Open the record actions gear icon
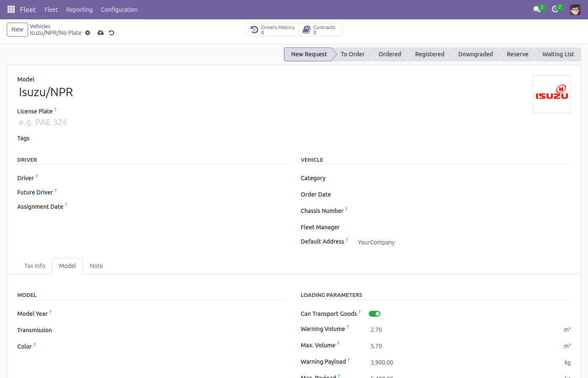The height and width of the screenshot is (378, 588). [88, 33]
